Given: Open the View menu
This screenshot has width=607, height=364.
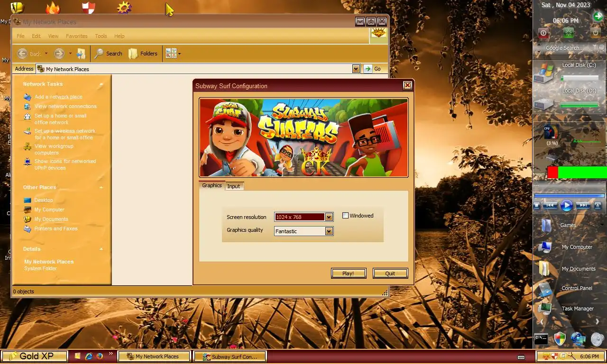Looking at the screenshot, I should click(x=53, y=36).
